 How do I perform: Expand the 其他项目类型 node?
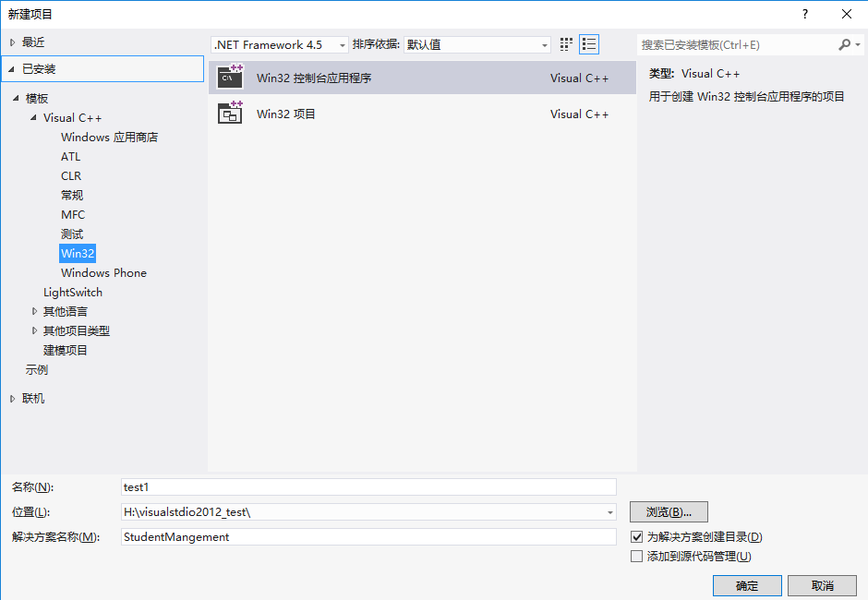tap(34, 330)
